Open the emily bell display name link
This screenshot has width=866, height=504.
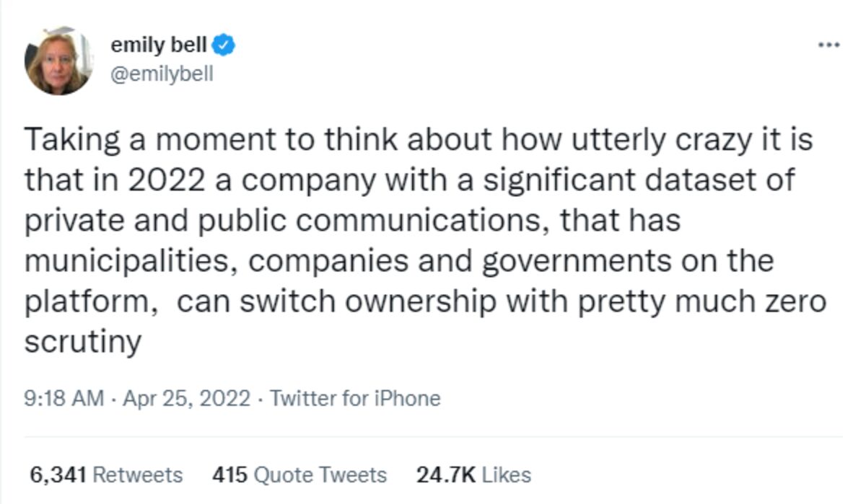coord(159,45)
